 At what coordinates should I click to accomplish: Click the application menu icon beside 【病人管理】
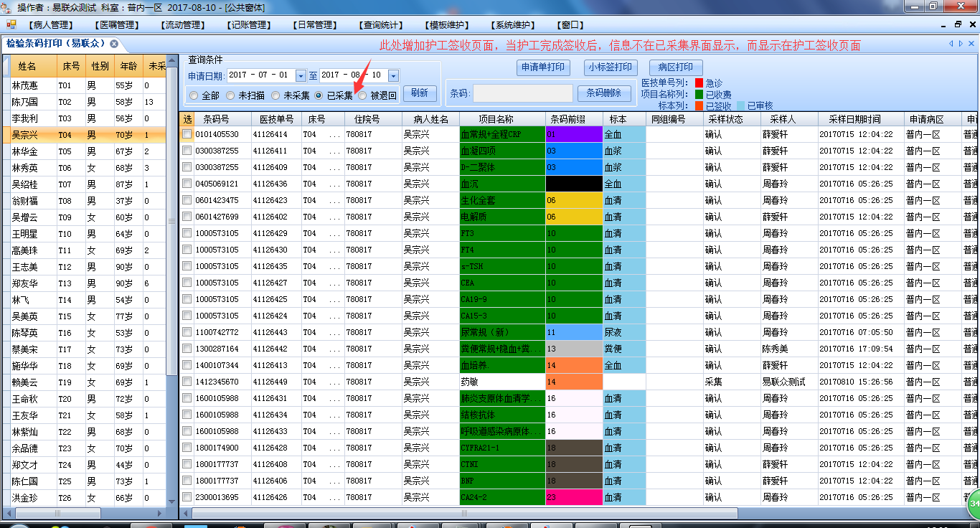11,24
